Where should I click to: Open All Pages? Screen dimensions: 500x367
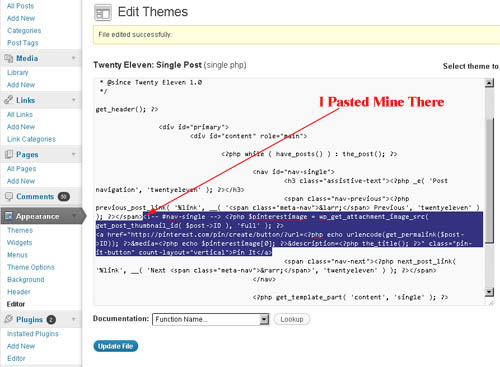point(21,169)
